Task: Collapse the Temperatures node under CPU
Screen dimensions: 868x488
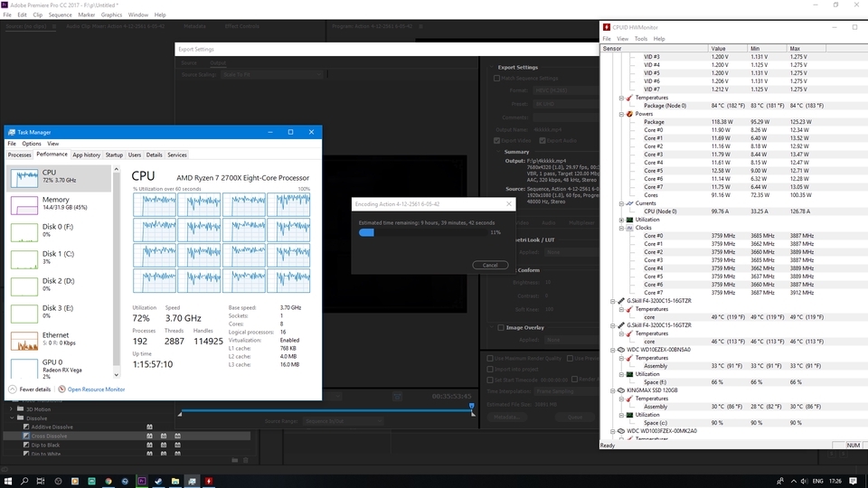Action: [x=621, y=98]
